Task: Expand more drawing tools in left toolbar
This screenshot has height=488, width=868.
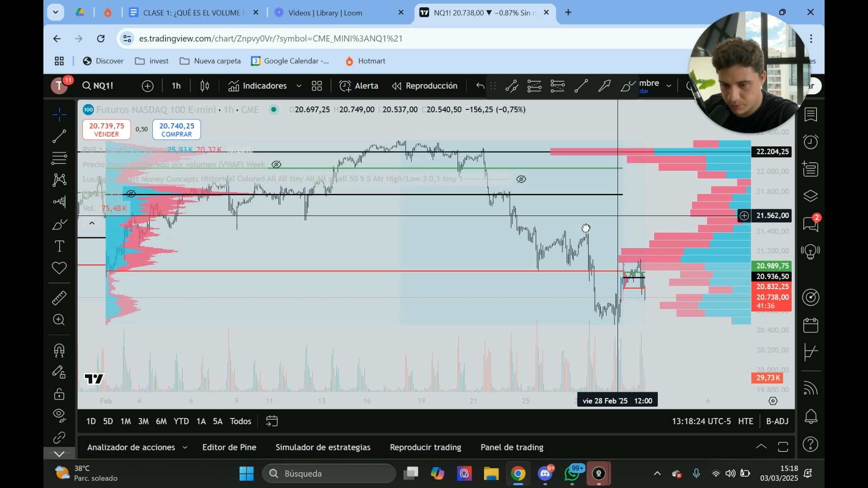Action: click(x=59, y=454)
